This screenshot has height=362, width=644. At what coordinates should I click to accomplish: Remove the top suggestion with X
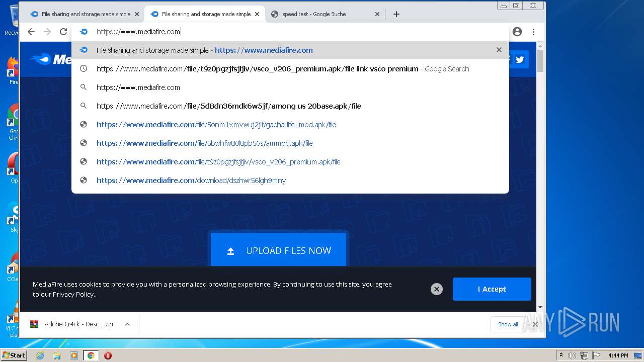click(499, 50)
